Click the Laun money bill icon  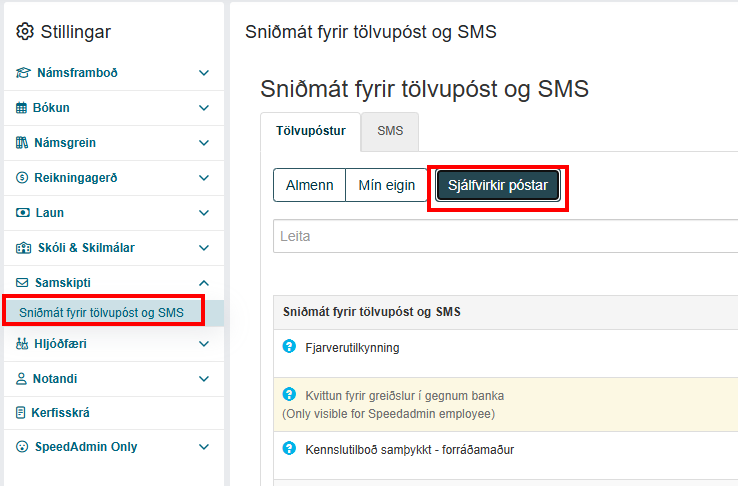click(23, 213)
